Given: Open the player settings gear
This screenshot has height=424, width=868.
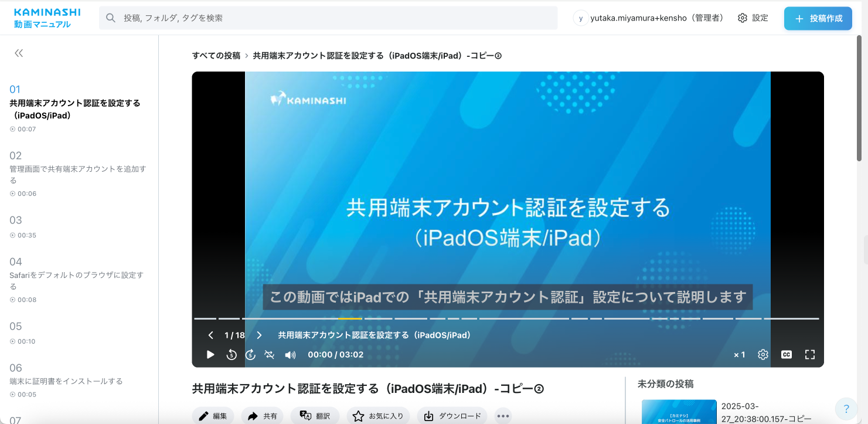Looking at the screenshot, I should tap(763, 355).
